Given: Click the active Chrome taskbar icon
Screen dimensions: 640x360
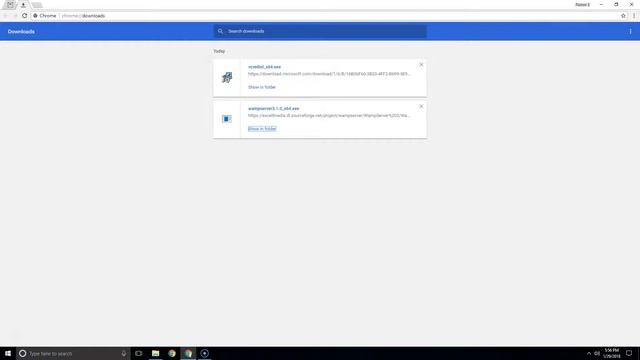Looking at the screenshot, I should 188,353.
